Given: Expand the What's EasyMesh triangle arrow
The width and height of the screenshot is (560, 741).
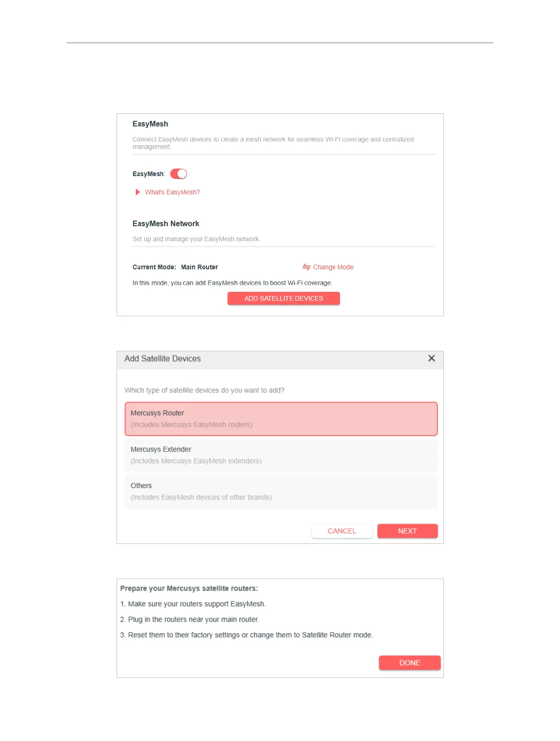Looking at the screenshot, I should click(138, 192).
